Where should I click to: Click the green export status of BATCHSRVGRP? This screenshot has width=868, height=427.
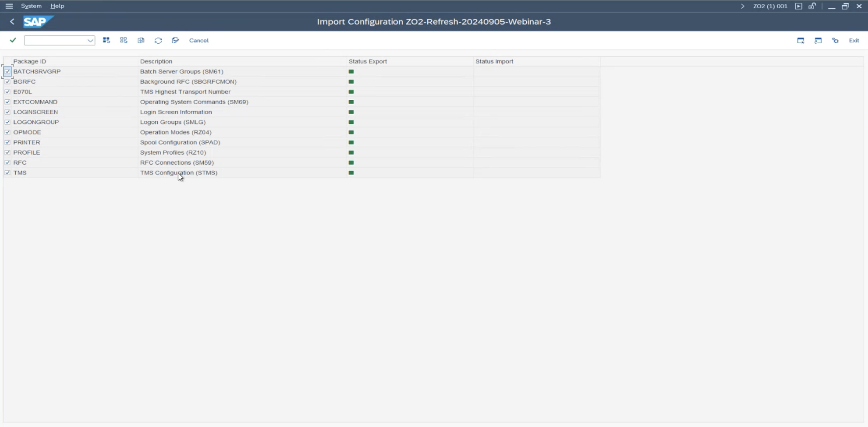tap(351, 72)
